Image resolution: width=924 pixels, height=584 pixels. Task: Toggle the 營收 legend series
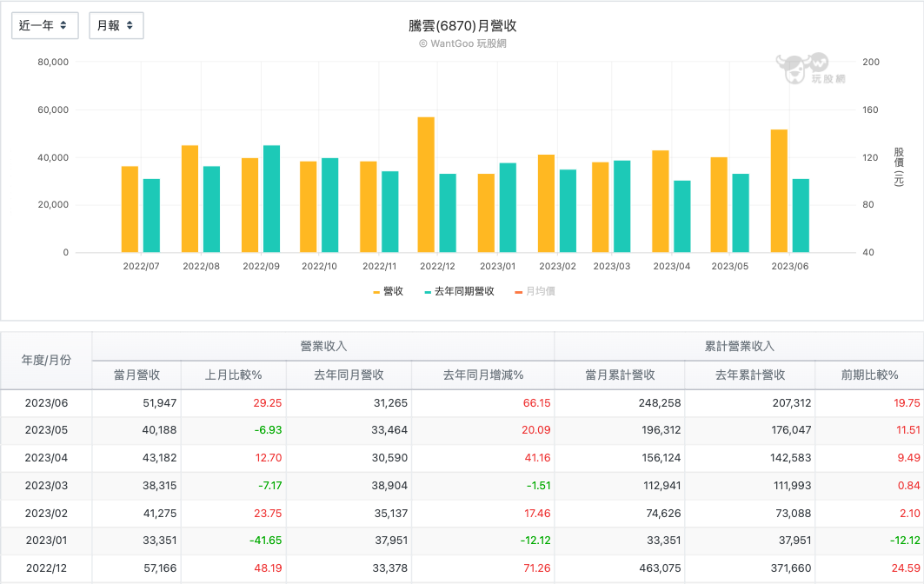pyautogui.click(x=389, y=291)
